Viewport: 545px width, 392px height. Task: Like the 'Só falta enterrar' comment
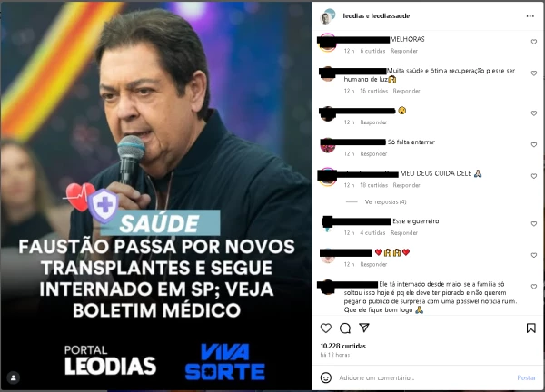(534, 145)
